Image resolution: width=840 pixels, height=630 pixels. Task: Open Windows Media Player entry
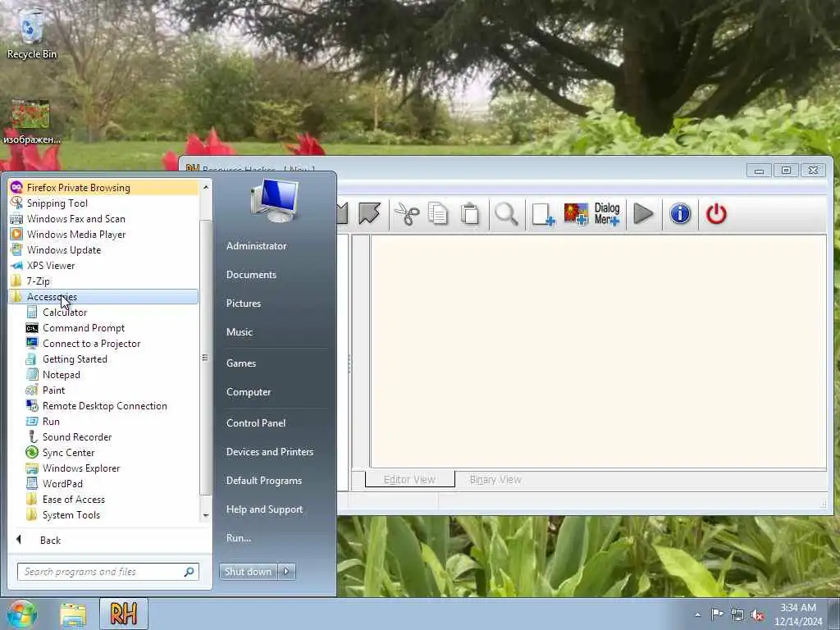click(103, 234)
